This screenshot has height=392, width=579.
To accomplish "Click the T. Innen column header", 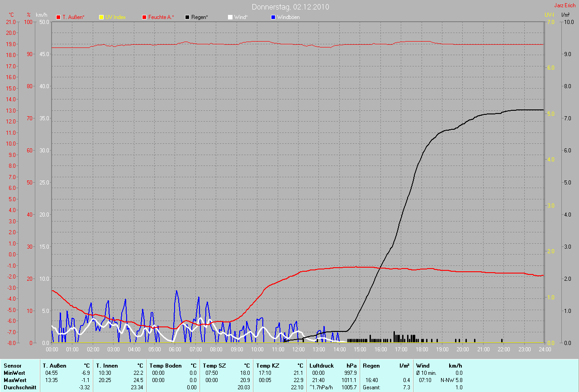I will 107,365.
